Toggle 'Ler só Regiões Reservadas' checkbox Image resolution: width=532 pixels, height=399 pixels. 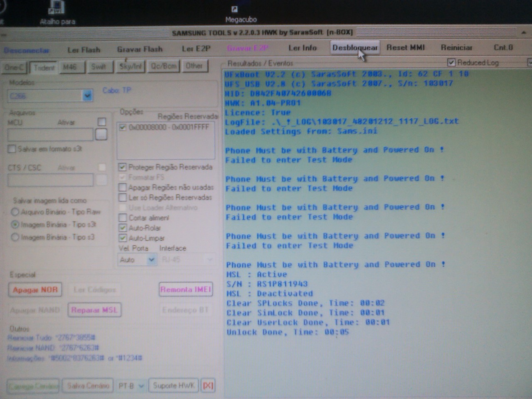123,197
